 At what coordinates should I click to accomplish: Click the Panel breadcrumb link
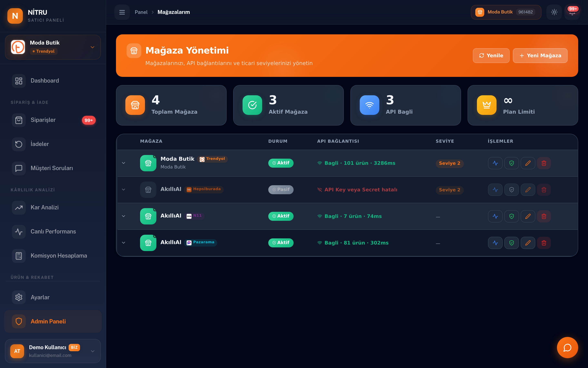(141, 12)
